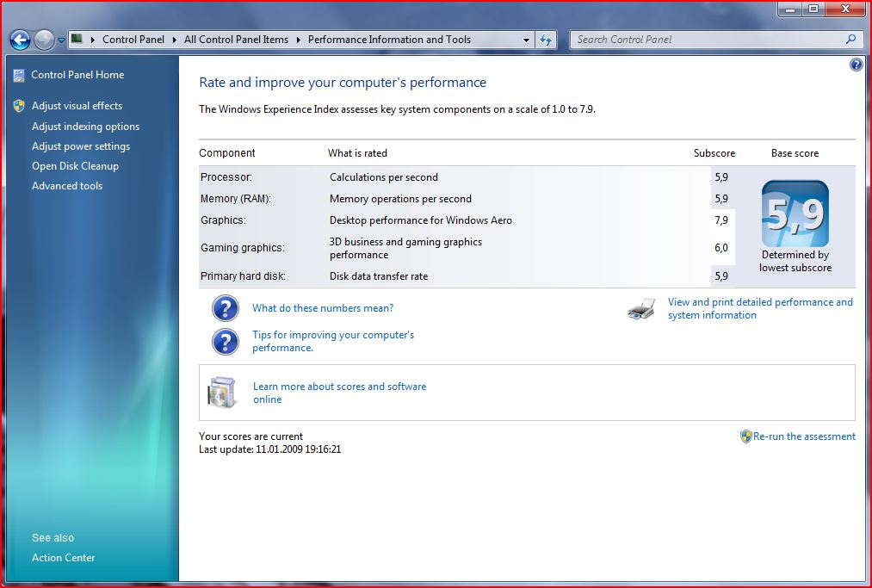Select the Primary hard disk row label
Screen dimensions: 872x588
coord(243,275)
